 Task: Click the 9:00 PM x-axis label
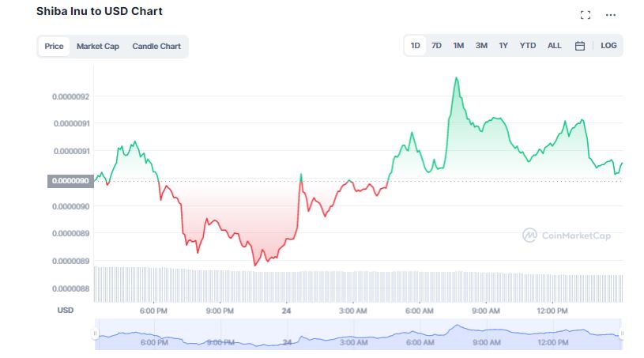220,311
